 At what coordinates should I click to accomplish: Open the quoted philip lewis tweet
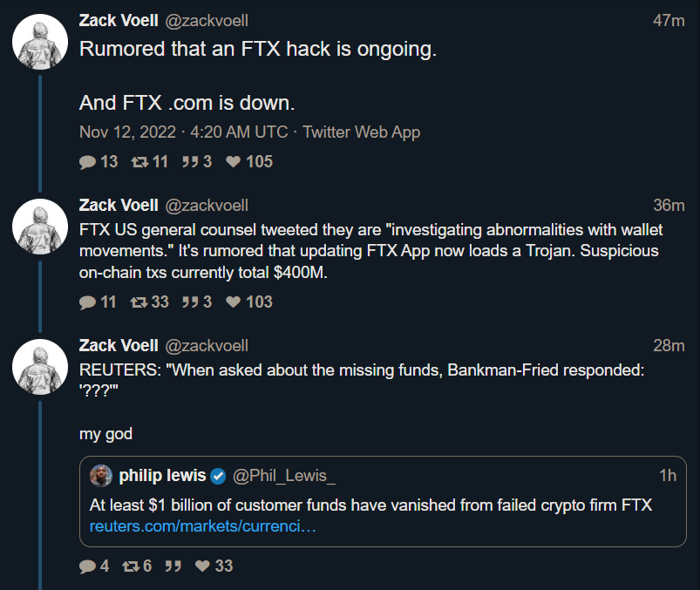383,502
